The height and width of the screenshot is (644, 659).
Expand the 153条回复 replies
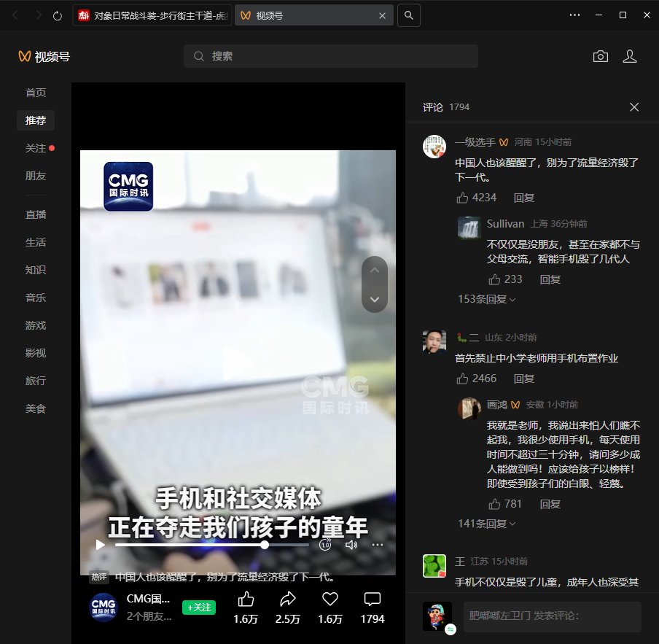pyautogui.click(x=486, y=299)
